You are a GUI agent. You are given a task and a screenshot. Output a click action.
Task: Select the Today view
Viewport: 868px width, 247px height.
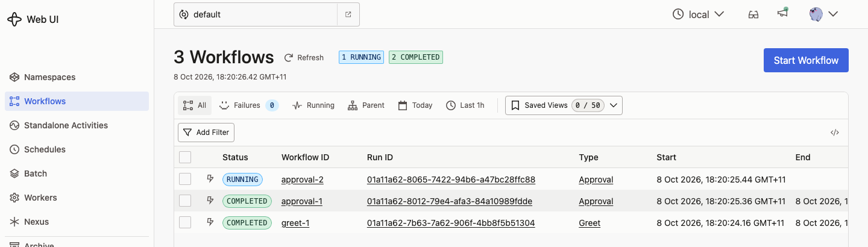415,105
